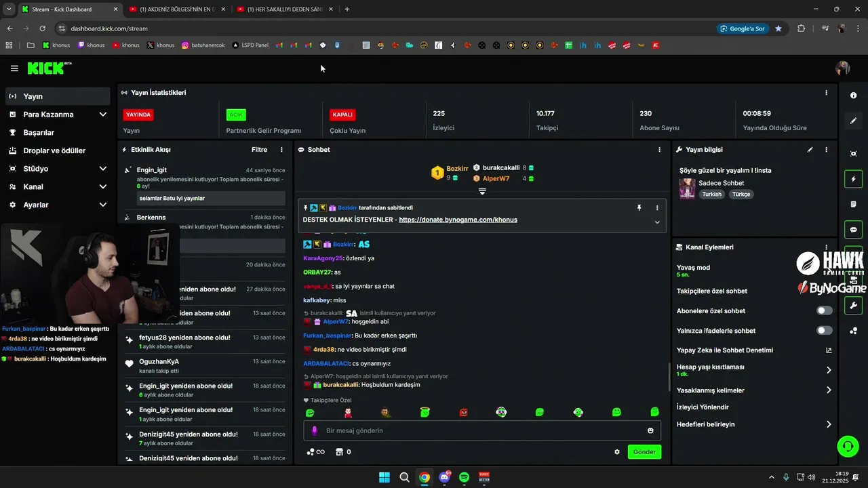Viewport: 868px width, 488px height.
Task: Open the Sohbet panel three-dot menu
Action: pyautogui.click(x=659, y=149)
